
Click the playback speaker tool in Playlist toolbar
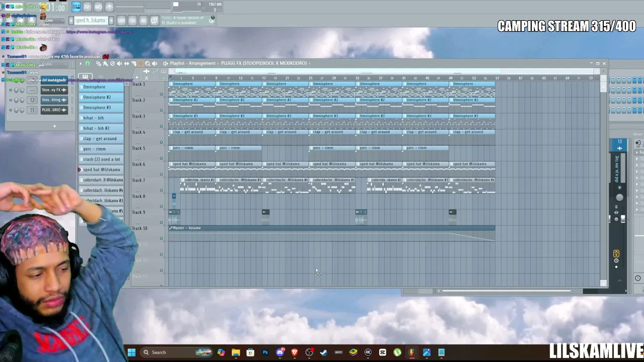(x=154, y=63)
